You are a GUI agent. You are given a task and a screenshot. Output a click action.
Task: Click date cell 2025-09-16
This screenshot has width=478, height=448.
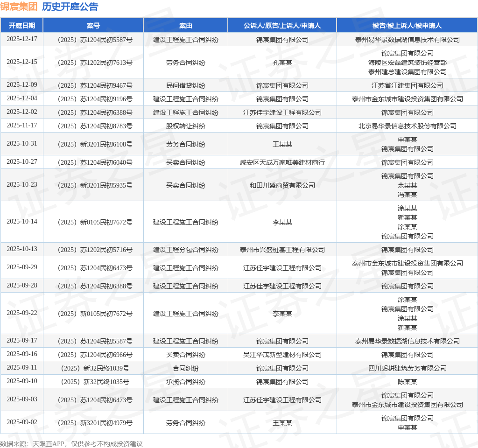click(x=22, y=354)
